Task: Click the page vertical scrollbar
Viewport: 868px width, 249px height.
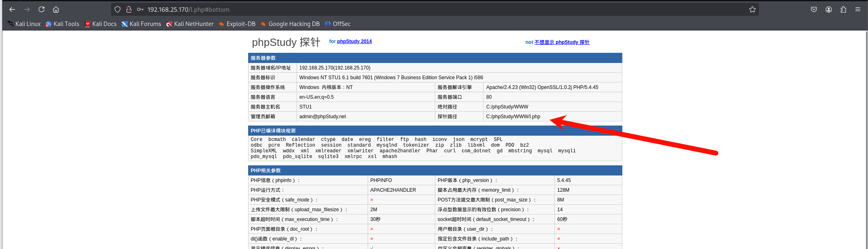Action: 866,138
